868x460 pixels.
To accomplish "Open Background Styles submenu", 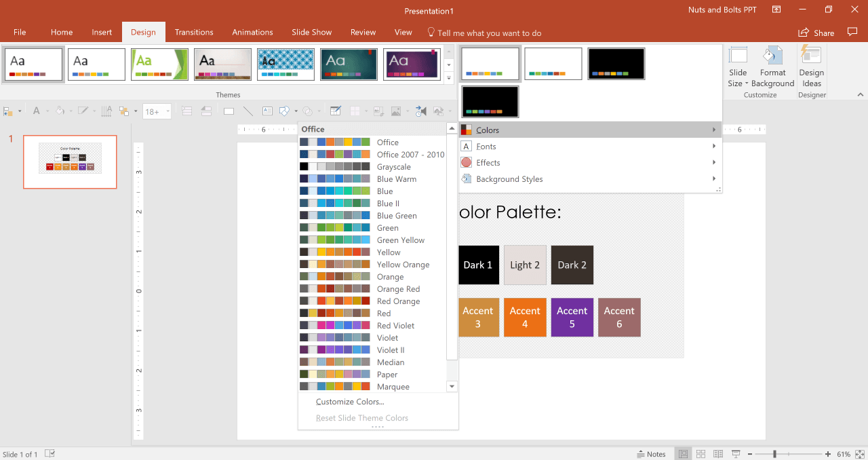I will (590, 178).
